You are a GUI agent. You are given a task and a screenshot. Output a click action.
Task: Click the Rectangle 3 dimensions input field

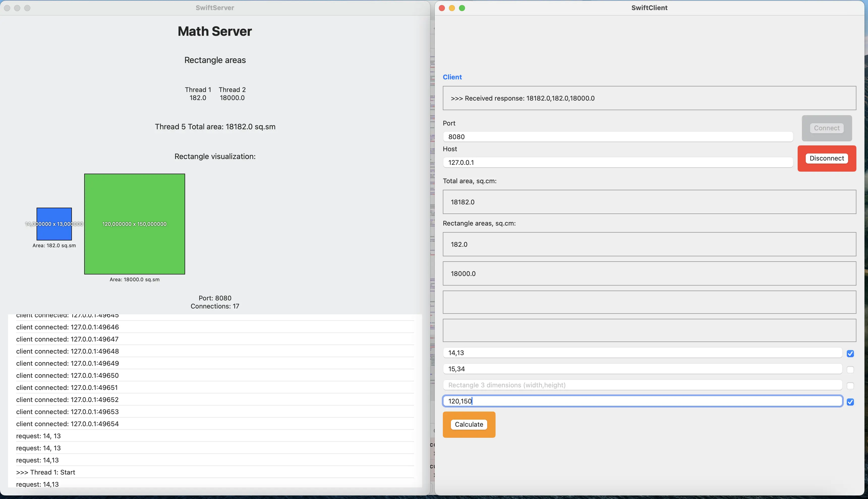tap(642, 385)
